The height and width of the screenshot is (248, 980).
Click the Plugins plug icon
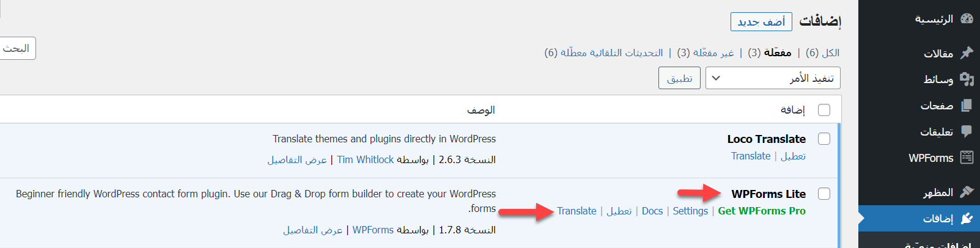tap(967, 218)
